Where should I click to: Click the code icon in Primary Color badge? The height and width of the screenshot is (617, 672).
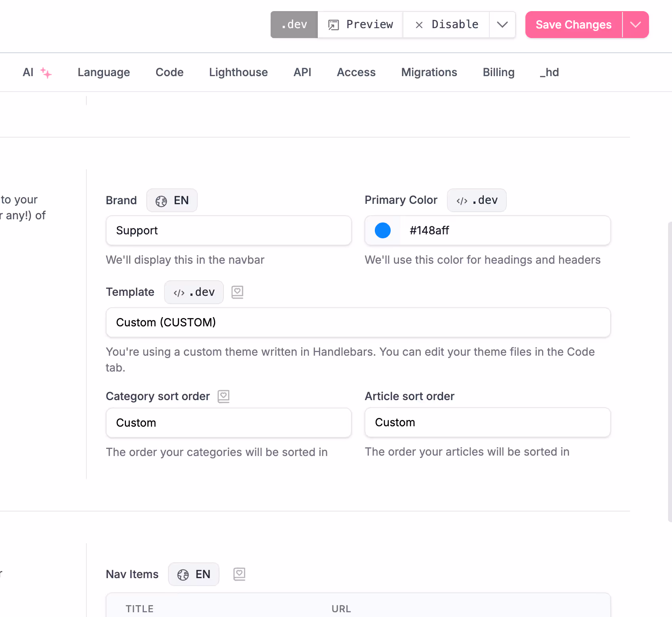[462, 201]
